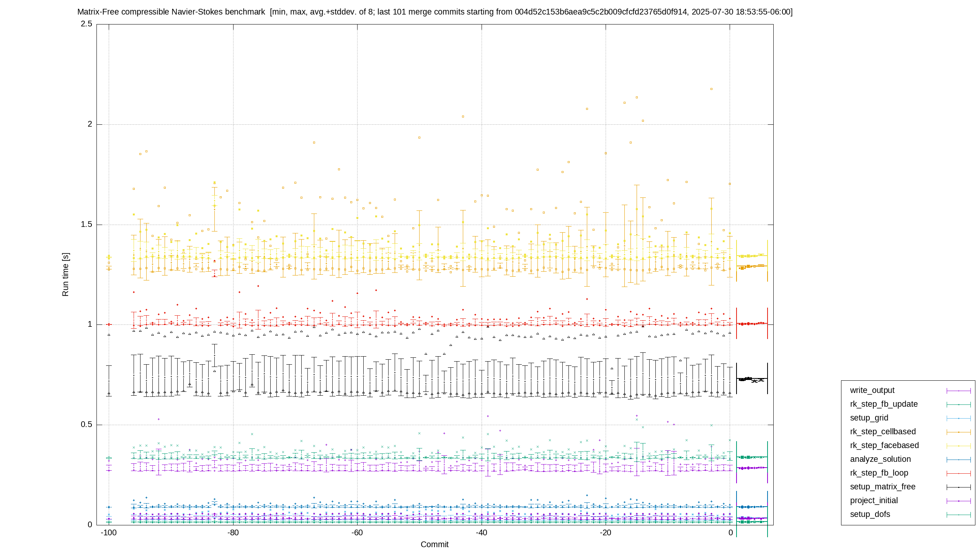The width and height of the screenshot is (980, 551).
Task: Click the rk_step_cellbased orange legend marker
Action: (959, 432)
